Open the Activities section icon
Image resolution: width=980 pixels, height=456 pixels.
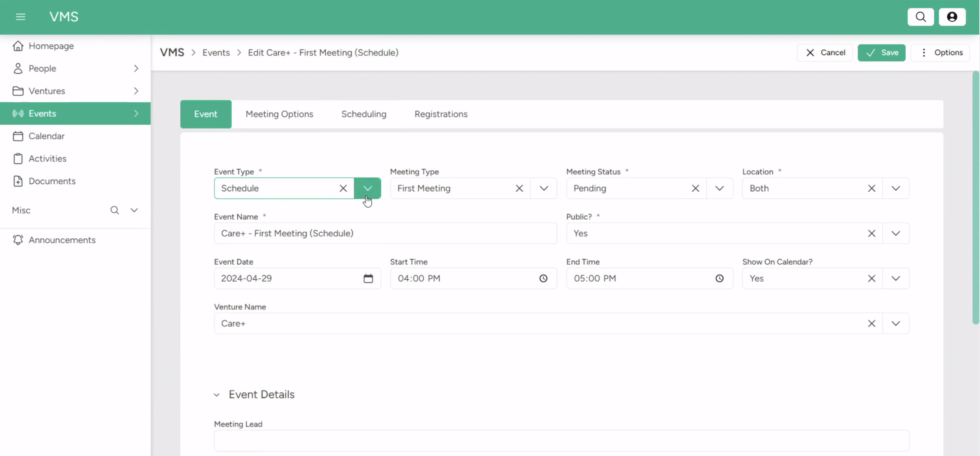point(18,158)
